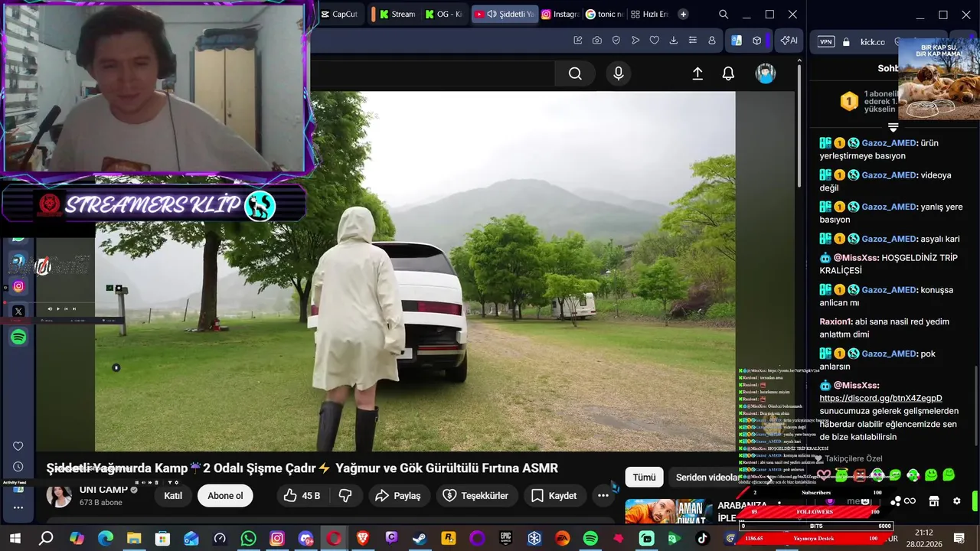Click the edit page pencil icon in address bar
The height and width of the screenshot is (551, 980).
coord(578,41)
